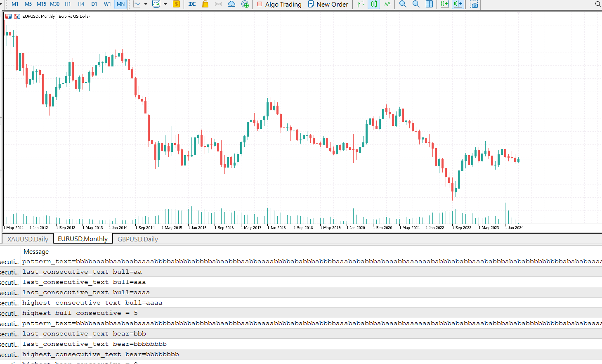Take a chart screenshot with the camera icon
The image size is (602, 364).
(x=473, y=5)
